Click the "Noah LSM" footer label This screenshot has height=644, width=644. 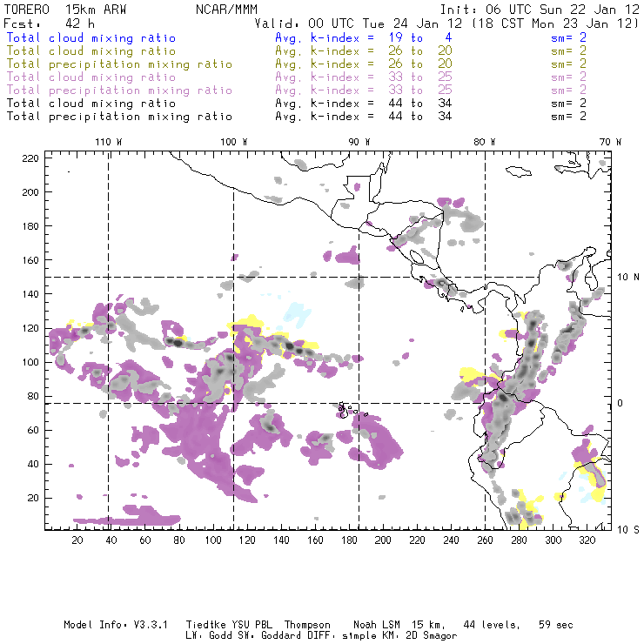(377, 625)
